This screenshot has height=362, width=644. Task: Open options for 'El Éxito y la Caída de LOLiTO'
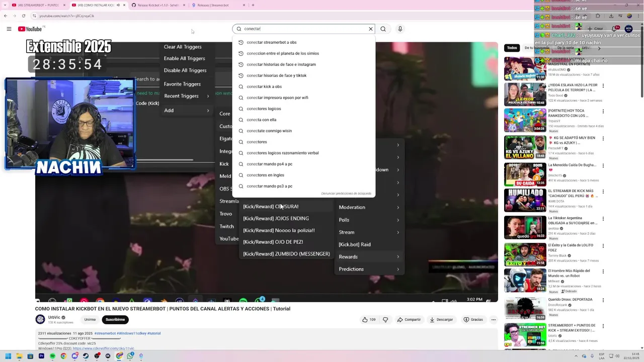(x=603, y=247)
